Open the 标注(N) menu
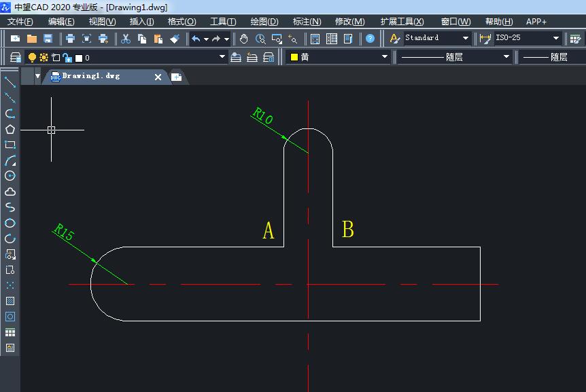The width and height of the screenshot is (586, 392). pyautogui.click(x=307, y=21)
